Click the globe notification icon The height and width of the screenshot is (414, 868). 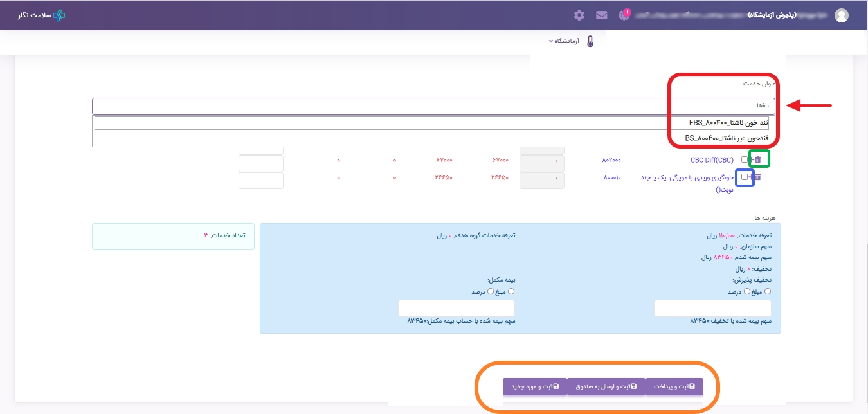point(624,15)
